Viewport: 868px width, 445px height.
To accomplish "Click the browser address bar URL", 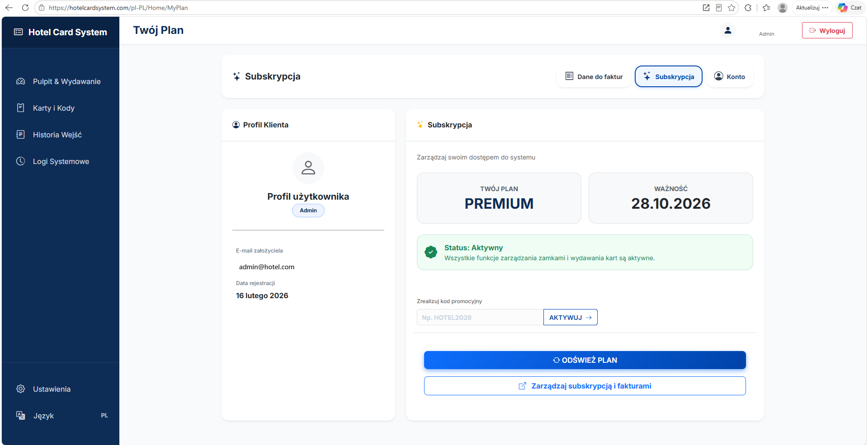I will (118, 8).
